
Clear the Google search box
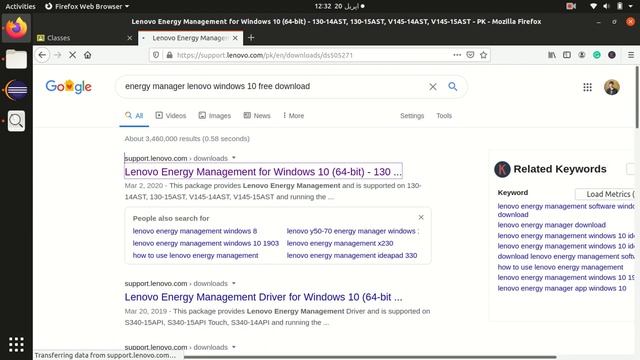pyautogui.click(x=433, y=87)
